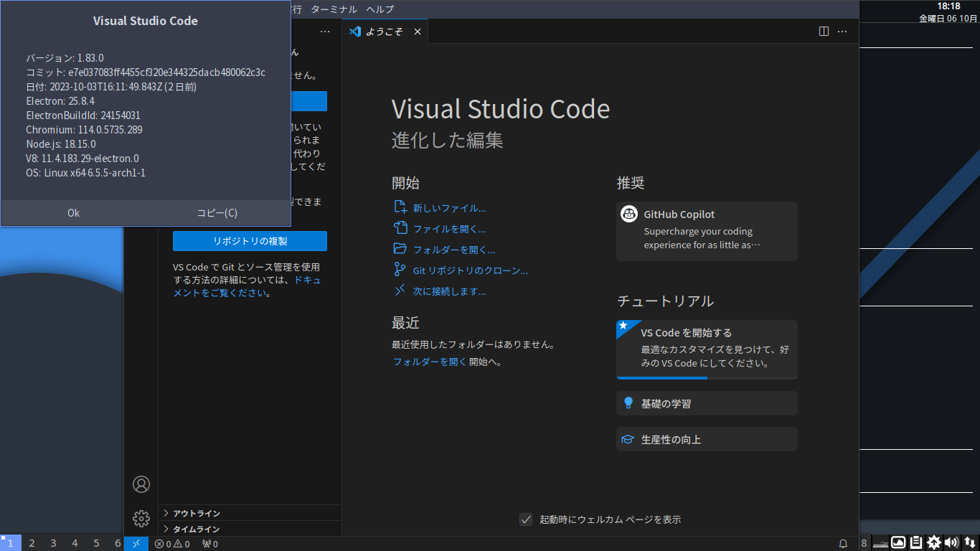Screen dimensions: 980x551
Task: Click the Git リポジトリのクローン... link
Action: 471,270
